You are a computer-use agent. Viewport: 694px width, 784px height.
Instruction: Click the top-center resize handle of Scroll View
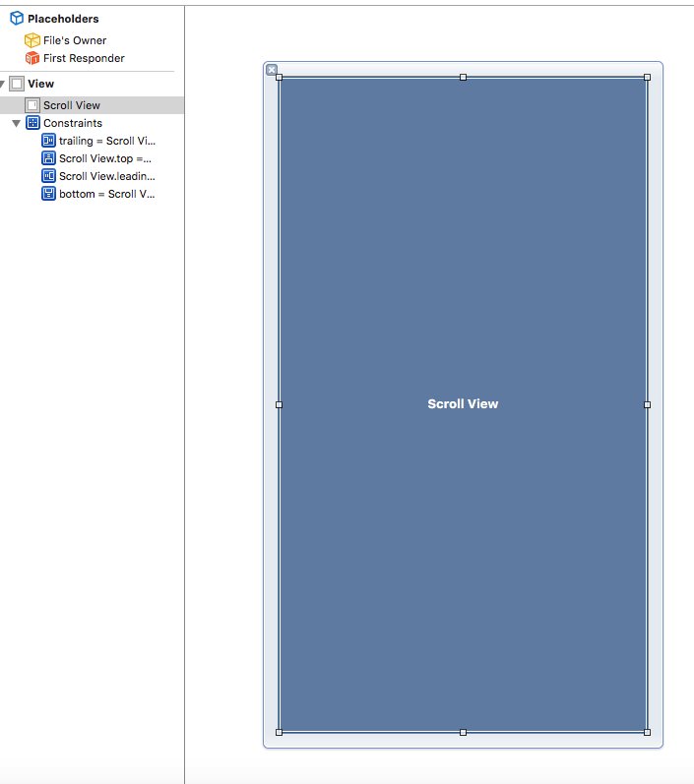click(x=463, y=78)
